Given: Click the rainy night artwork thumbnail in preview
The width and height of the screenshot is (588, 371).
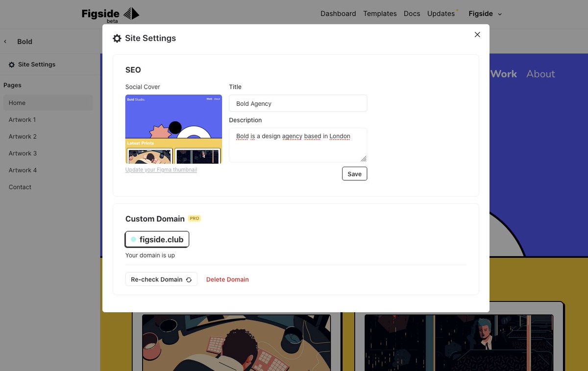Looking at the screenshot, I should click(x=459, y=343).
